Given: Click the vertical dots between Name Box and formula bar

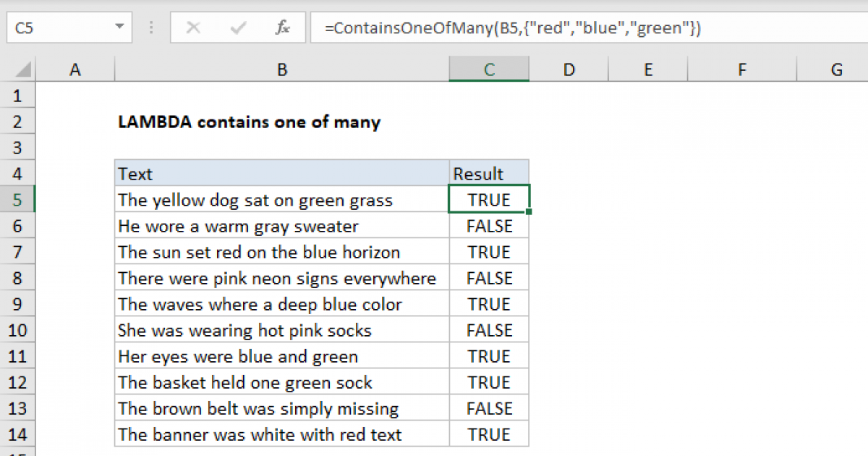Looking at the screenshot, I should point(150,28).
